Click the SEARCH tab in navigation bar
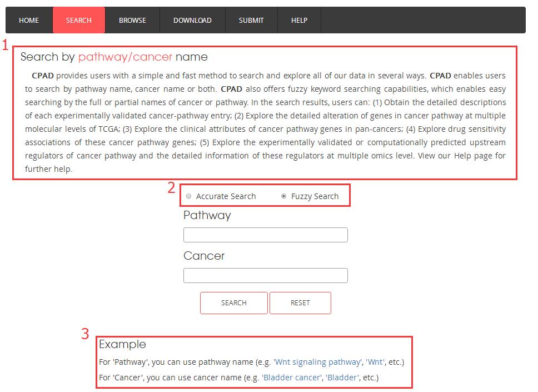538x392 pixels. click(78, 21)
